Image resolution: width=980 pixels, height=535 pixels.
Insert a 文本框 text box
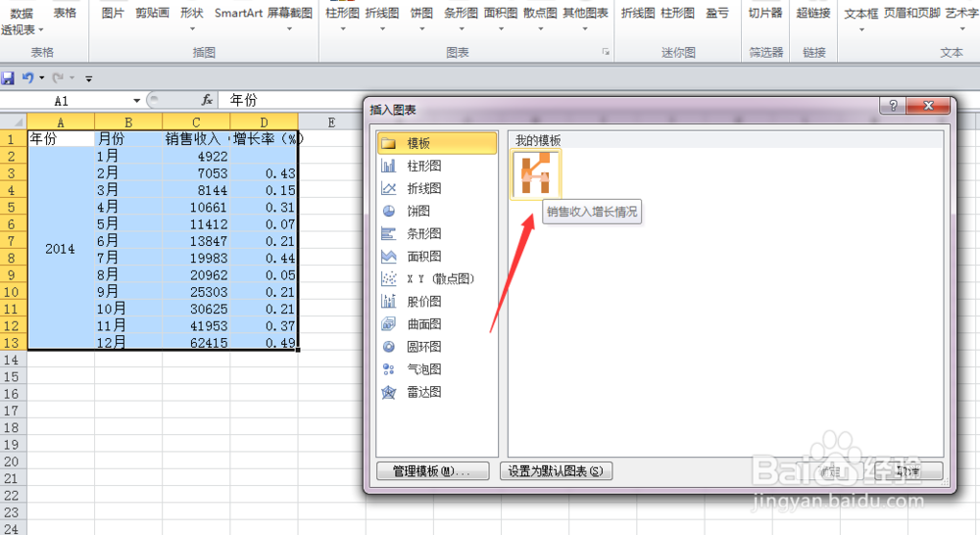(x=860, y=19)
